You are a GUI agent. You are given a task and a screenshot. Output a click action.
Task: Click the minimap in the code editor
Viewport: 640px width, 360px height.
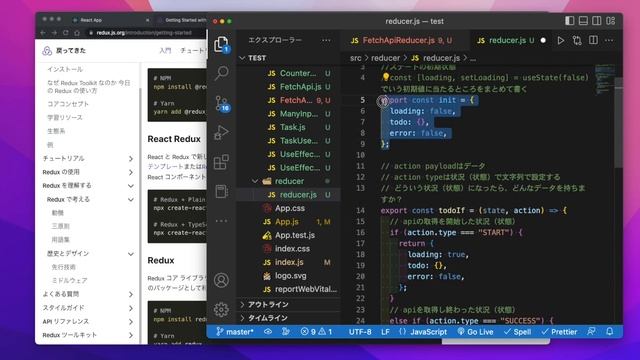pyautogui.click(x=604, y=80)
